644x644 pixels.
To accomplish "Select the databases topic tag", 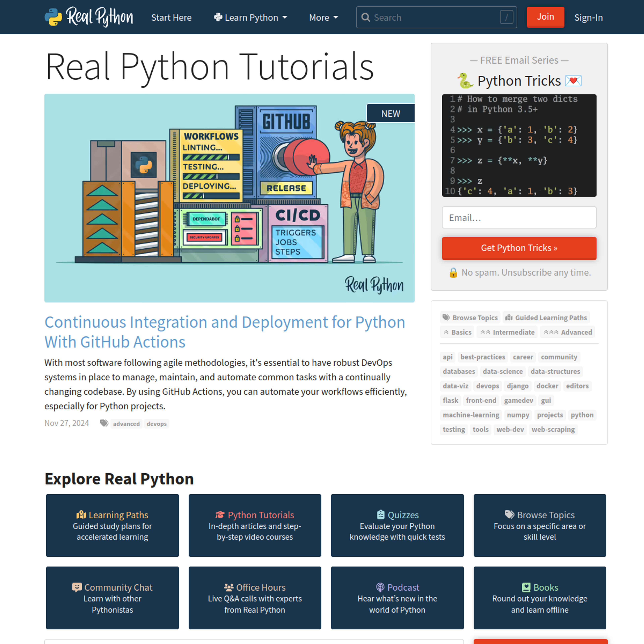I will pos(459,371).
